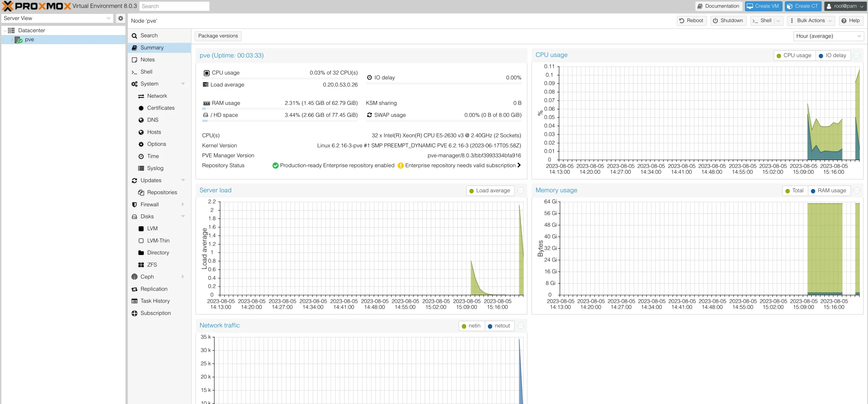Click the ZFS grid icon
Image resolution: width=868 pixels, height=404 pixels.
(x=141, y=265)
